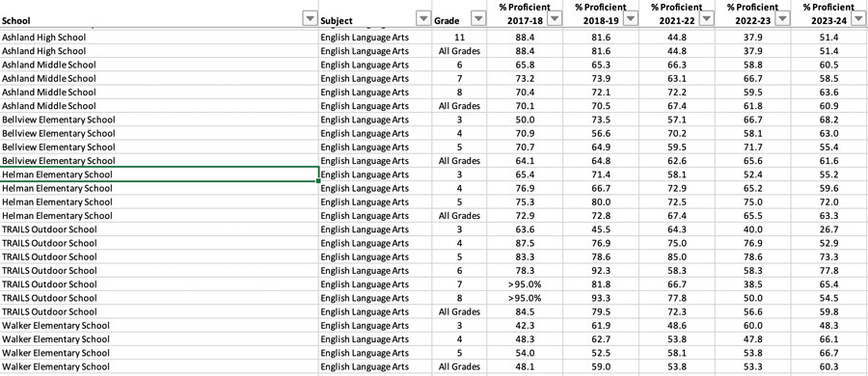Image resolution: width=868 pixels, height=376 pixels.
Task: Select the >95.0% cell for TRAILS grade 7
Action: point(525,284)
